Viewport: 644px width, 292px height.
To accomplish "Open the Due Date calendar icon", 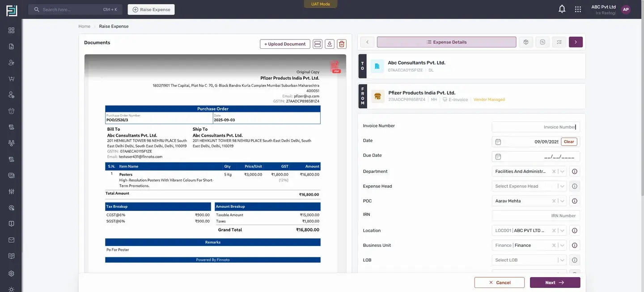I will click(x=498, y=157).
